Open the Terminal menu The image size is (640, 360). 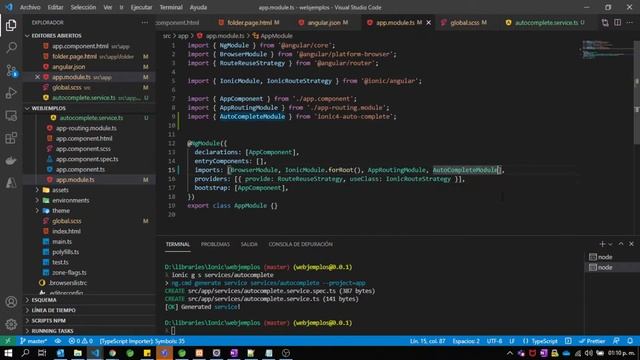click(171, 7)
